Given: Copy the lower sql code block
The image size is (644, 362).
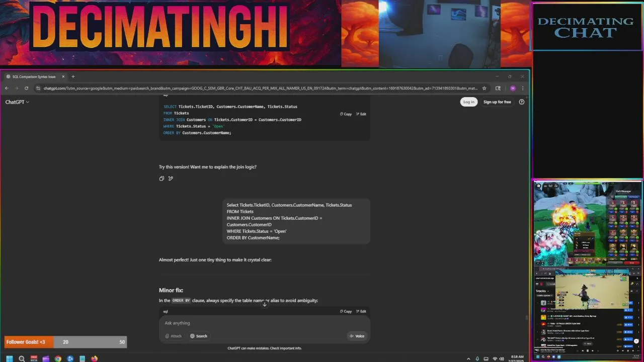Looking at the screenshot, I should coord(346,311).
